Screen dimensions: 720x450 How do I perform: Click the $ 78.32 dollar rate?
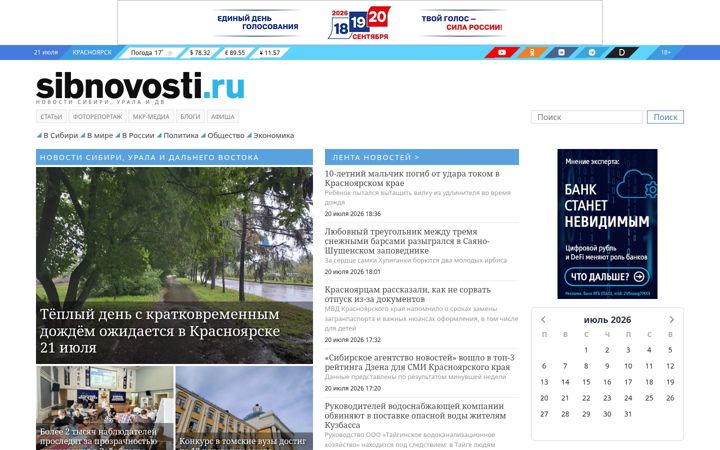[x=200, y=53]
